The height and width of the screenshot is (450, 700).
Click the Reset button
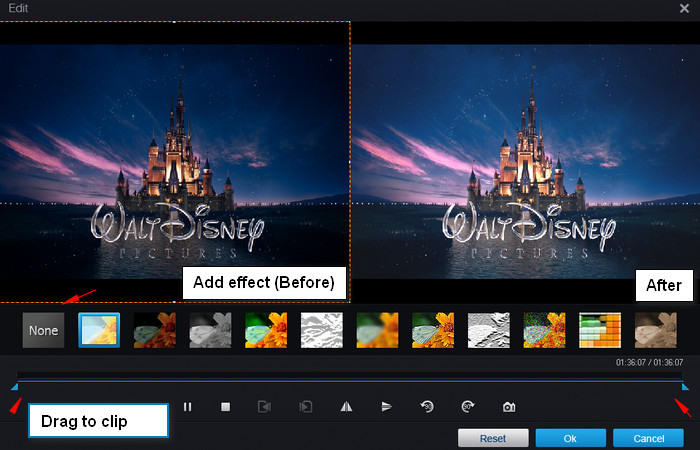tap(493, 438)
